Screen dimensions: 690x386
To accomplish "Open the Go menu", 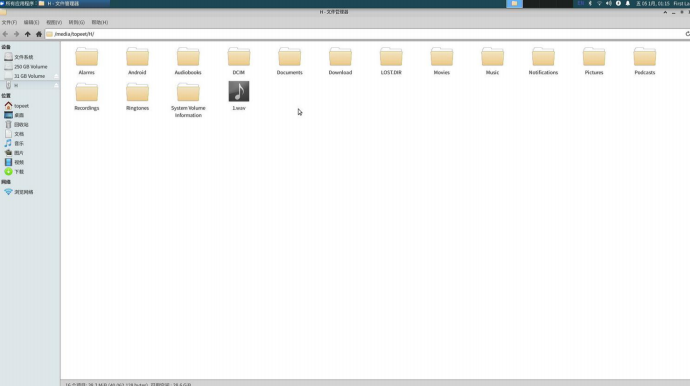I will (77, 22).
